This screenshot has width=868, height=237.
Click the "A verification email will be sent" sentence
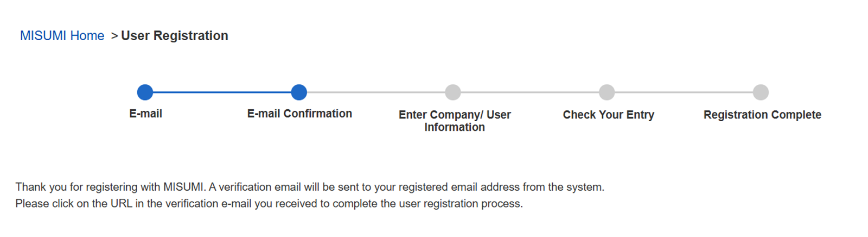(407, 187)
